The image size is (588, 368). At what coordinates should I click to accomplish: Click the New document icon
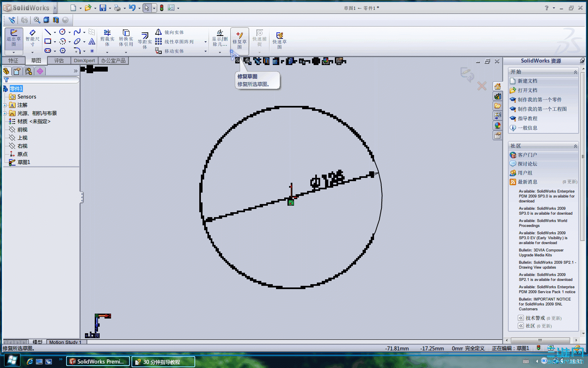pos(73,8)
